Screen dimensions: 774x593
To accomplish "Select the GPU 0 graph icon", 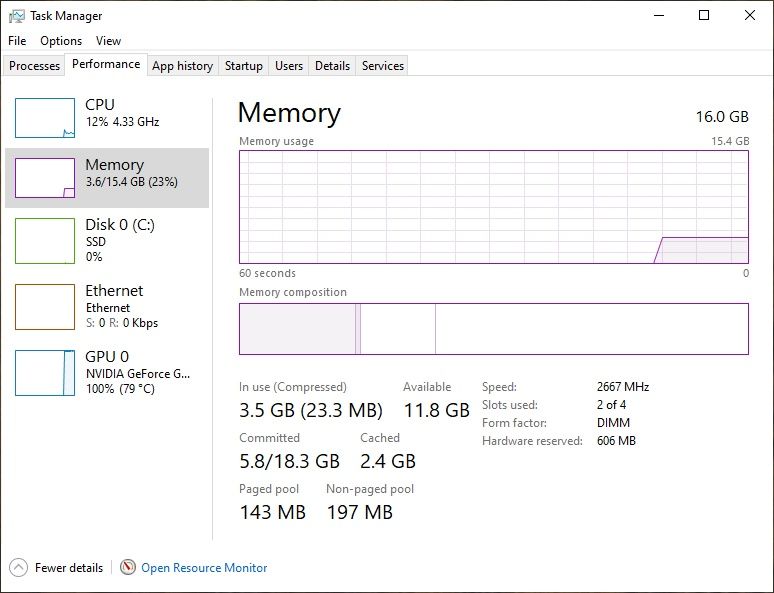I will click(44, 373).
